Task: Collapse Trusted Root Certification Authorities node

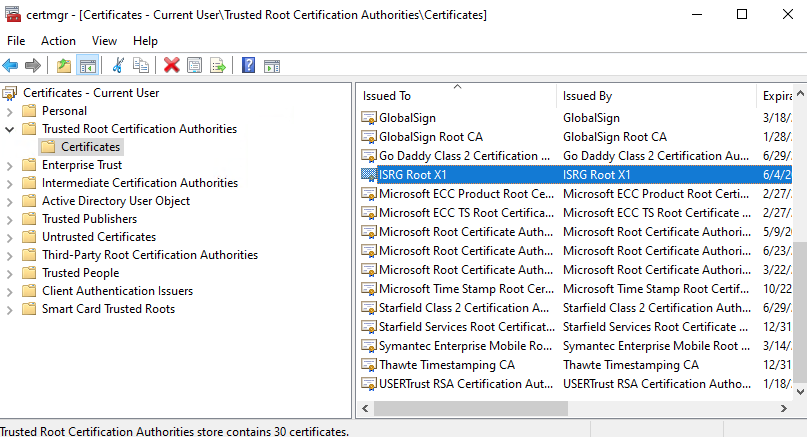Action: [x=9, y=129]
